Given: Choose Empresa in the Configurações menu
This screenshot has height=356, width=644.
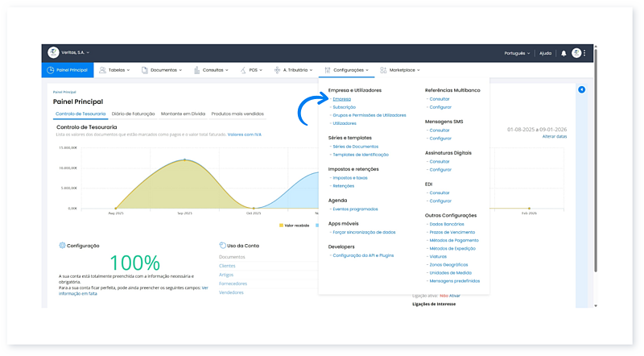Looking at the screenshot, I should click(x=342, y=98).
